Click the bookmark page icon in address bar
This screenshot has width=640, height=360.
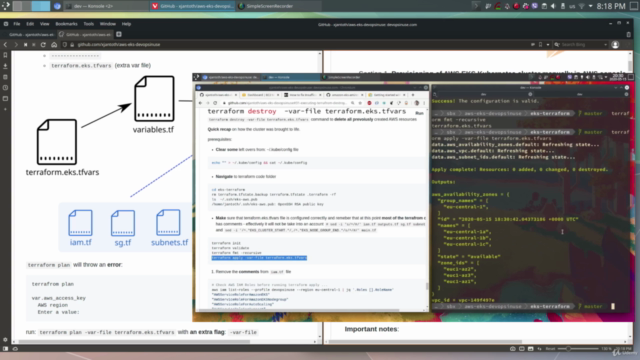(x=540, y=44)
